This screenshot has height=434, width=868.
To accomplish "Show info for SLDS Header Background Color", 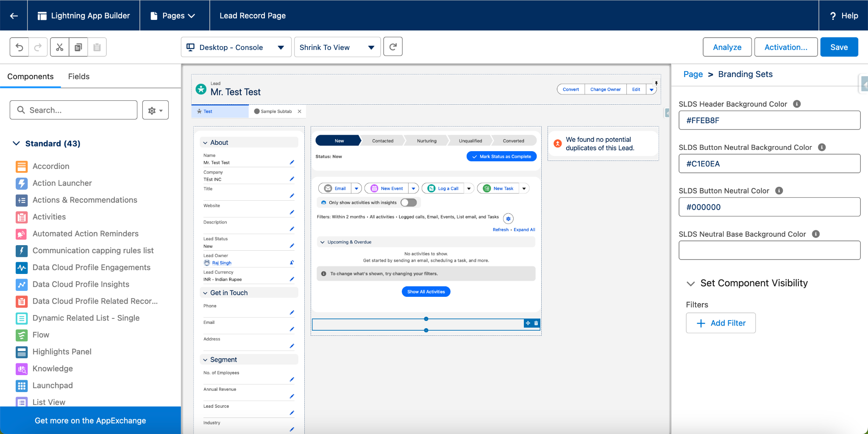I will [x=797, y=104].
